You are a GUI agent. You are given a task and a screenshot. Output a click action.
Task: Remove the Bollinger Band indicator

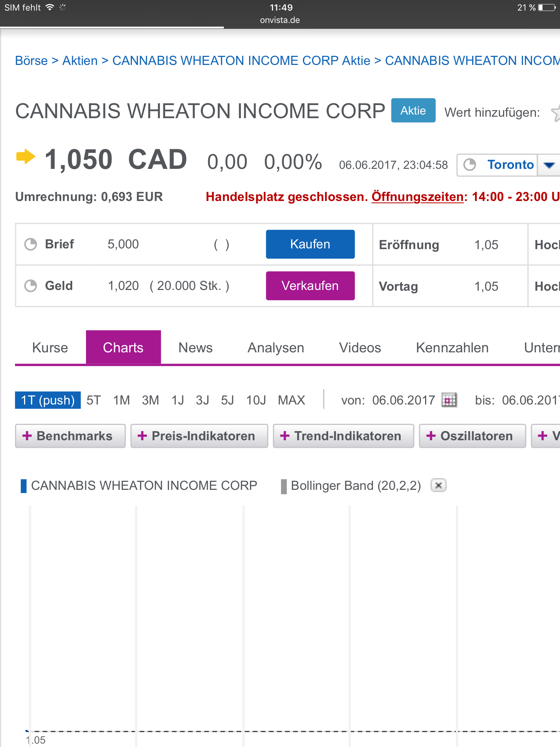point(438,485)
